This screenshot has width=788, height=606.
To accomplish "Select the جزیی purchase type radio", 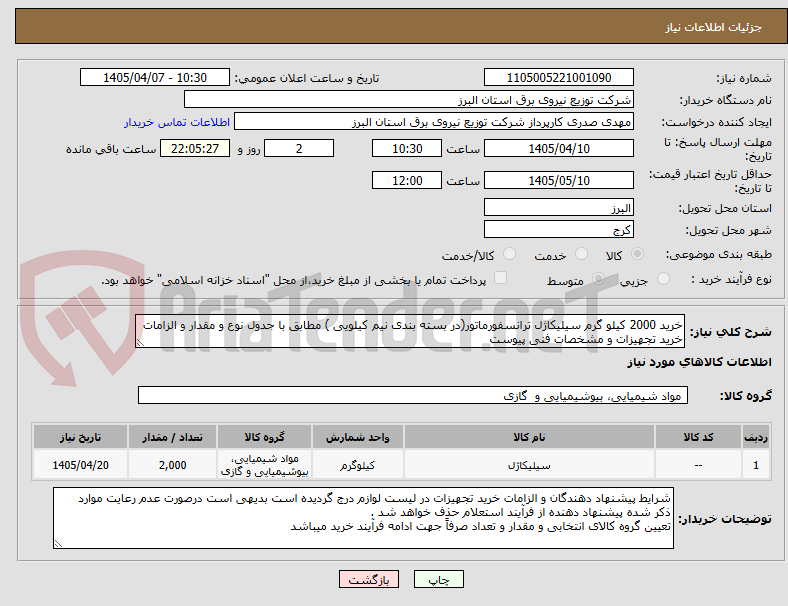I will click(x=663, y=279).
